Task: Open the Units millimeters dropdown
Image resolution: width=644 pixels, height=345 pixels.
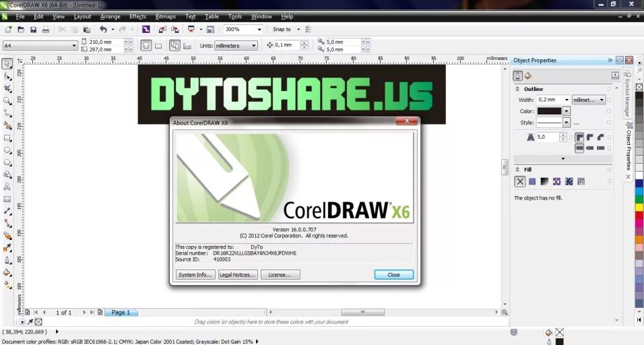Action: (254, 46)
